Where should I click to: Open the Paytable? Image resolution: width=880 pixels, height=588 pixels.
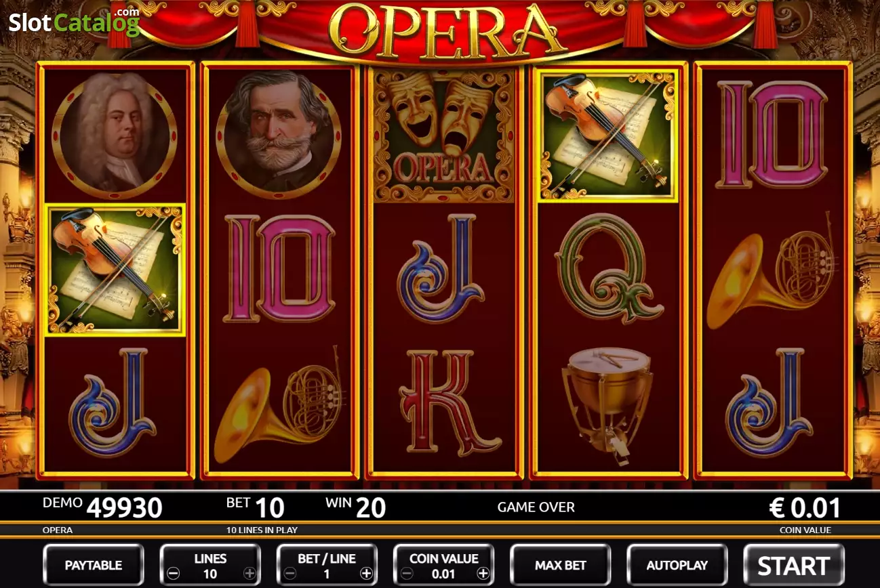[94, 565]
